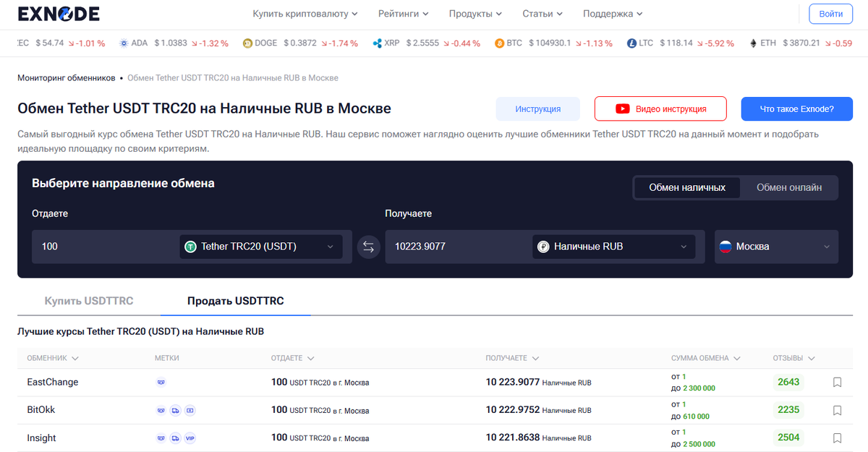Click the ADA coin icon in ticker
The width and height of the screenshot is (868, 452).
(x=123, y=43)
